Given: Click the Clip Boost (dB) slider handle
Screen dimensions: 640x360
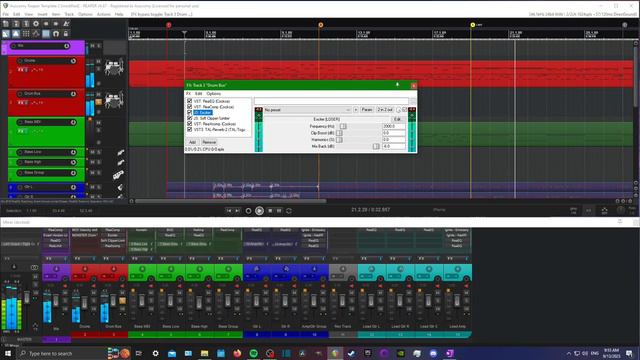Looking at the screenshot, I should (339, 133).
